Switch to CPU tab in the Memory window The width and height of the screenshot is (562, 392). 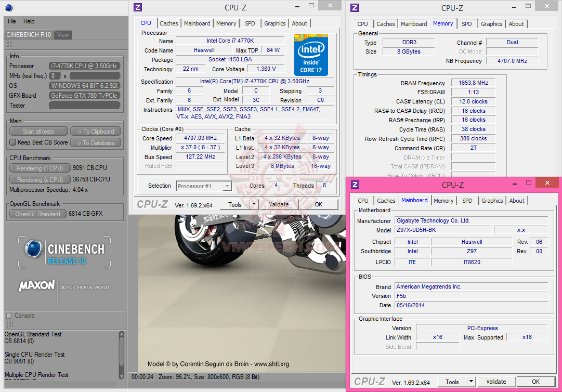pyautogui.click(x=362, y=24)
